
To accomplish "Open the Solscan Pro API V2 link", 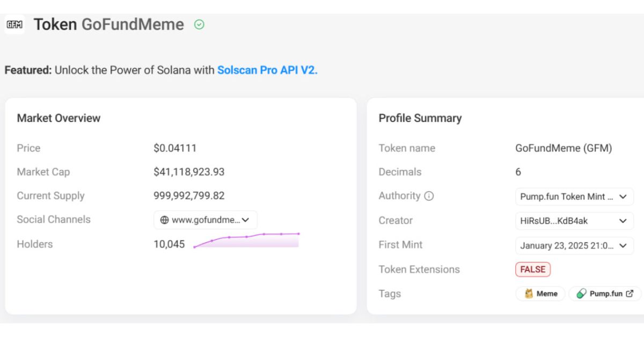I will pyautogui.click(x=267, y=70).
